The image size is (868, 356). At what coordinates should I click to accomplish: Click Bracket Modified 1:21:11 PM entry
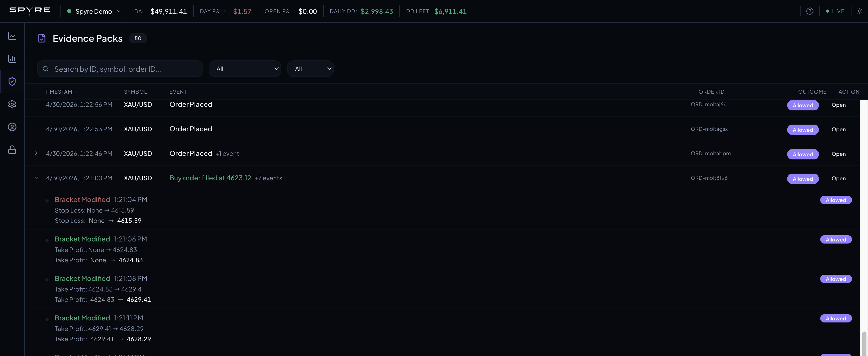click(99, 318)
